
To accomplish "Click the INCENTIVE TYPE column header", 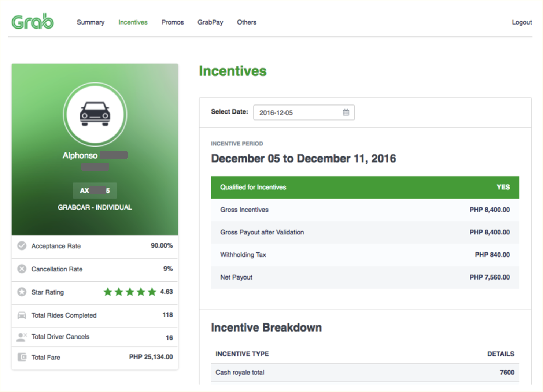I will click(x=242, y=354).
